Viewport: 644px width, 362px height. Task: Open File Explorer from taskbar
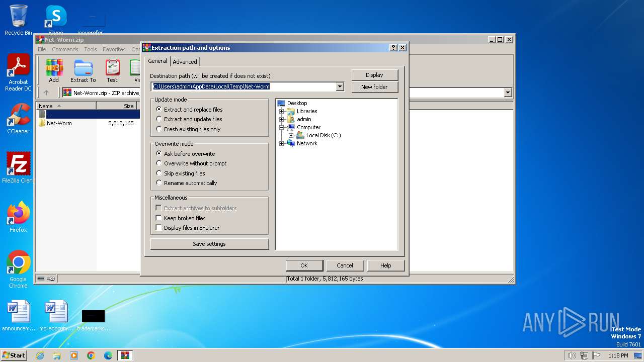point(57,355)
